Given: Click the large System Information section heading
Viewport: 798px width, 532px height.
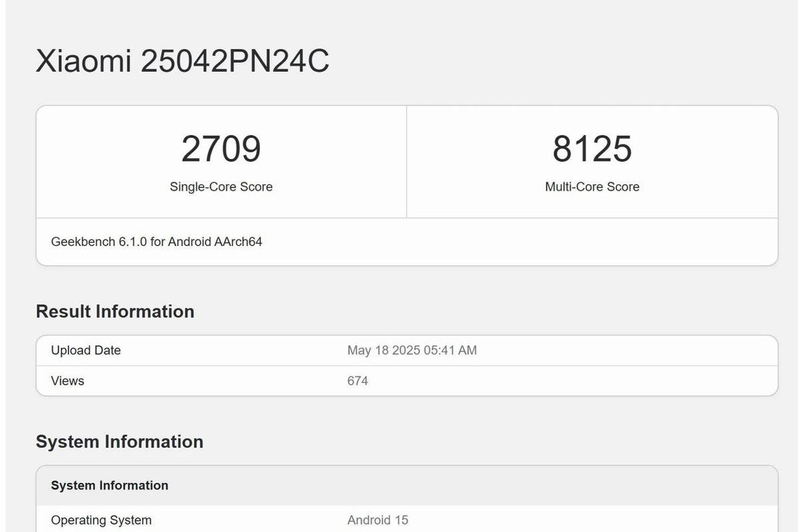Looking at the screenshot, I should (x=120, y=442).
